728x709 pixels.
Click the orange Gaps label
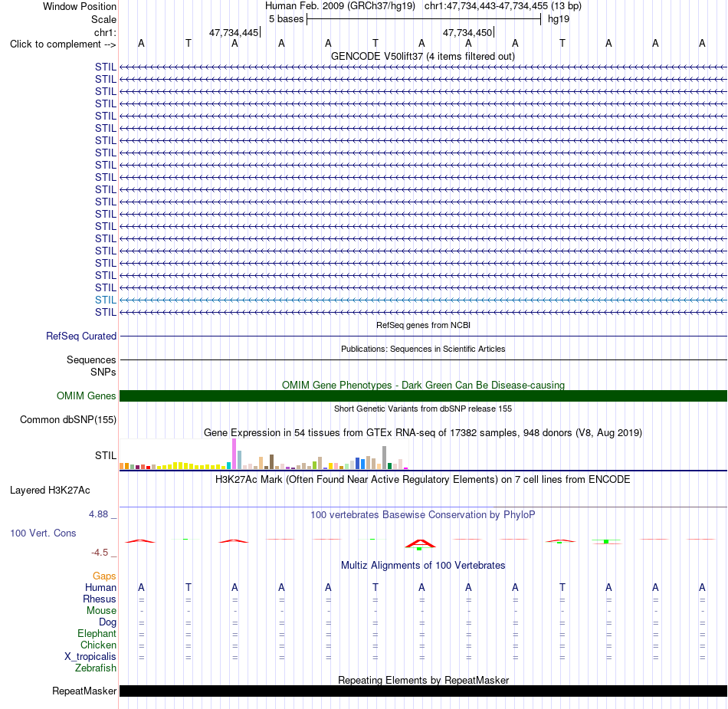(x=104, y=576)
